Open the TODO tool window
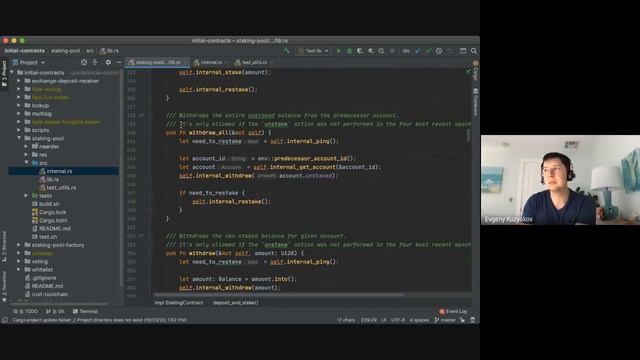The image size is (640, 360). click(x=25, y=311)
